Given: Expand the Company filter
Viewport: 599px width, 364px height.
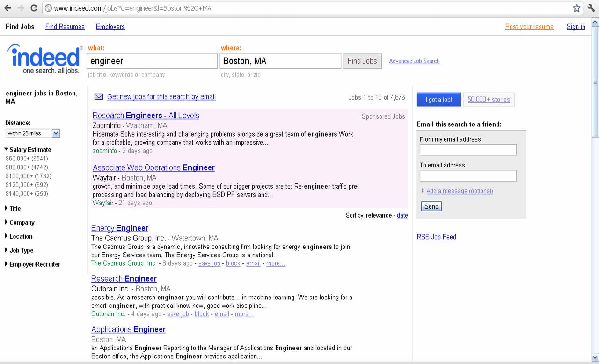Looking at the screenshot, I should (20, 223).
